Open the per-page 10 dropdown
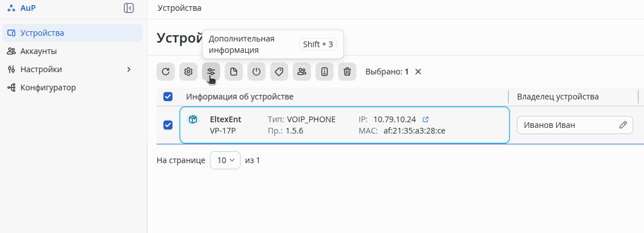 pos(225,160)
